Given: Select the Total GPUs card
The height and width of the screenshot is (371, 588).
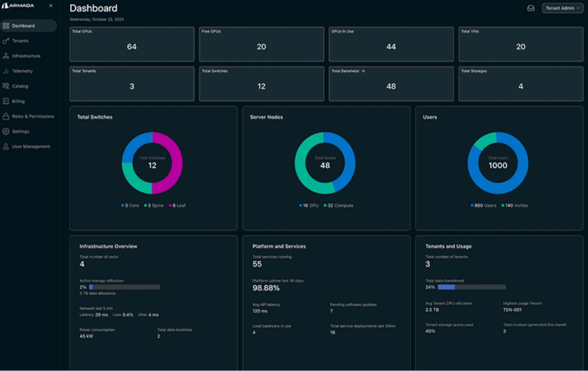Looking at the screenshot, I should [132, 44].
